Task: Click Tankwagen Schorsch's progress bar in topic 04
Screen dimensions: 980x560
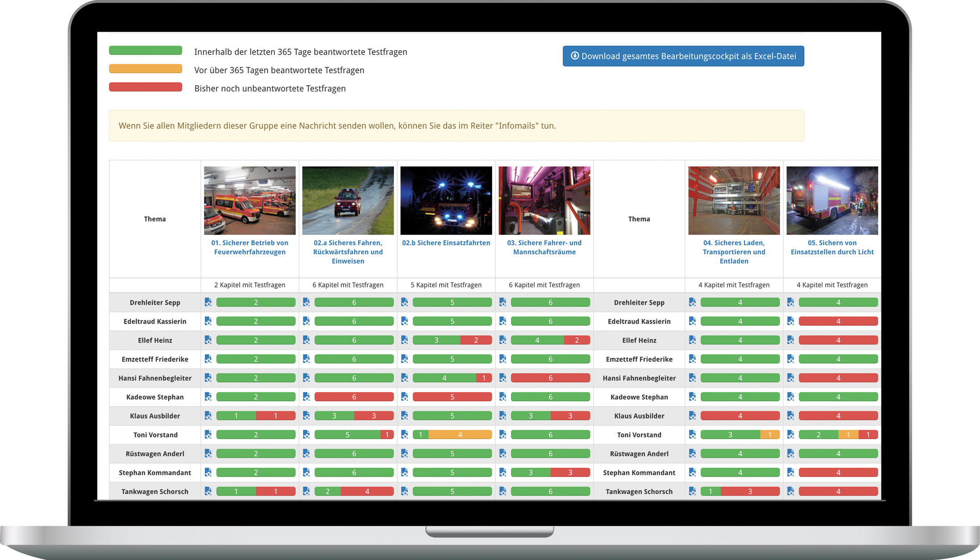Action: point(740,491)
